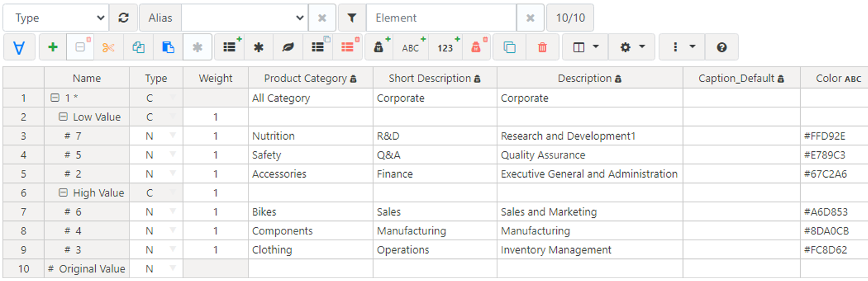This screenshot has width=868, height=281.
Task: Click the leaf icon in toolbar
Action: tap(288, 47)
